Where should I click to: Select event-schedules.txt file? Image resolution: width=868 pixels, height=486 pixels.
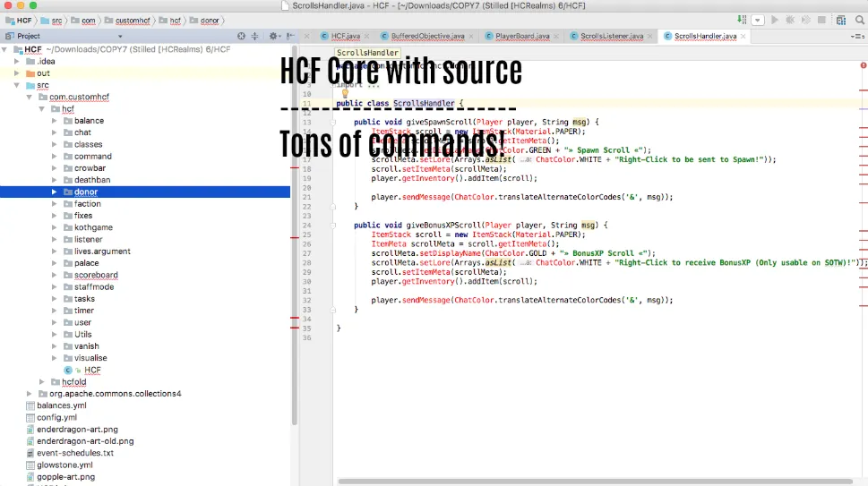tap(75, 453)
